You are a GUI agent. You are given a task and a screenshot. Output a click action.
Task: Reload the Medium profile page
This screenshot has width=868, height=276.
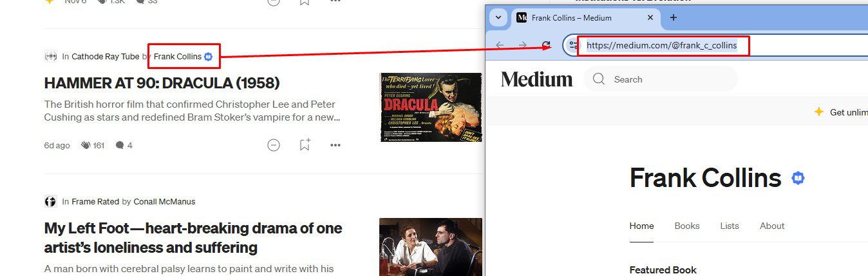coord(546,45)
